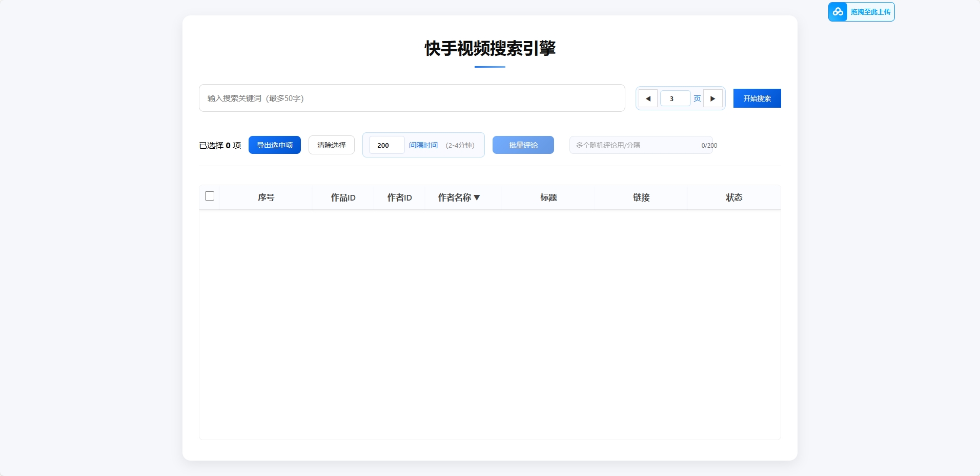The width and height of the screenshot is (980, 476).
Task: Click the 清除选择 button
Action: pyautogui.click(x=332, y=145)
